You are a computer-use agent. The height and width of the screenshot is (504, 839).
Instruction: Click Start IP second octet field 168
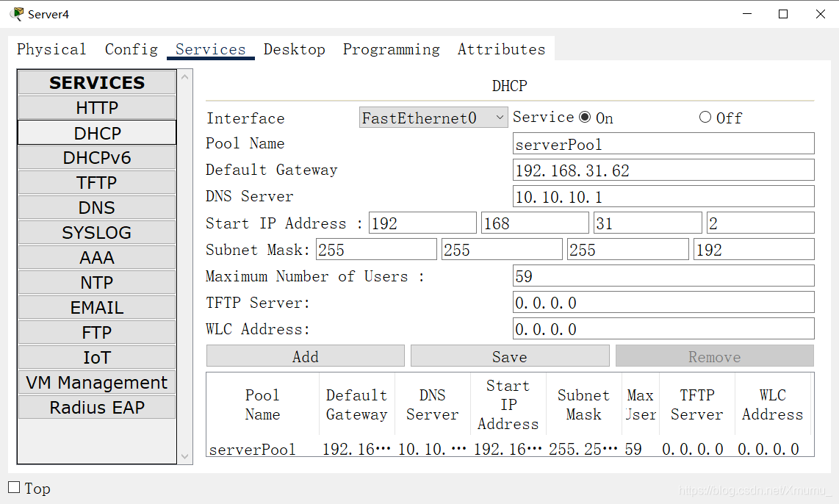click(535, 223)
